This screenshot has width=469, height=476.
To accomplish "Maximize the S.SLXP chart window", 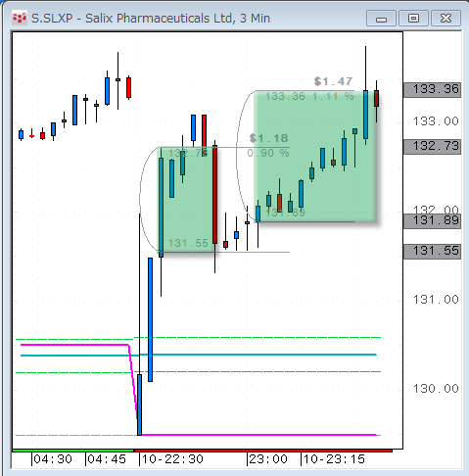I will pyautogui.click(x=413, y=19).
